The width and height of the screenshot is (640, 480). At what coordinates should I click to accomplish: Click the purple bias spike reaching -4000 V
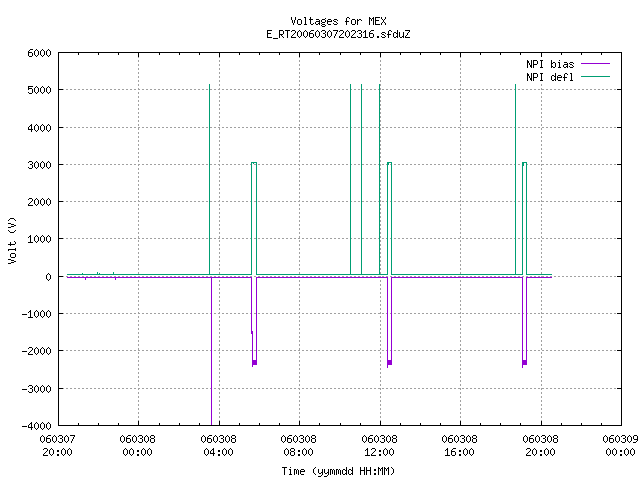pyautogui.click(x=211, y=351)
